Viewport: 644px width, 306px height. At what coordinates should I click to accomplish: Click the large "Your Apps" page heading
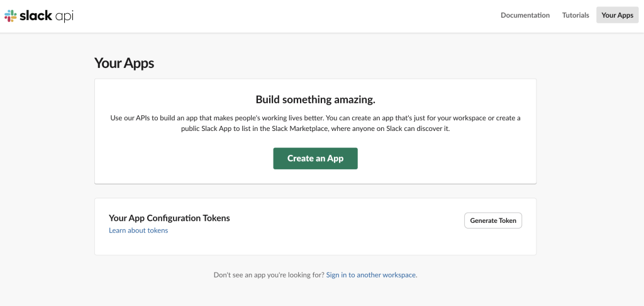124,63
